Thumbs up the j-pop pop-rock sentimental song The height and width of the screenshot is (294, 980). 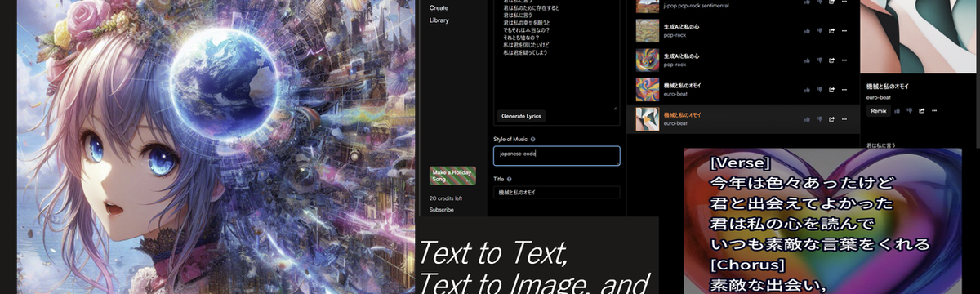point(806,2)
